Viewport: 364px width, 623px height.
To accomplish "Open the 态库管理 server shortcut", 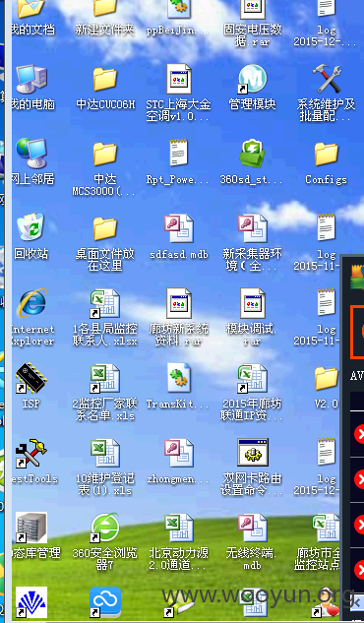I will (x=30, y=528).
